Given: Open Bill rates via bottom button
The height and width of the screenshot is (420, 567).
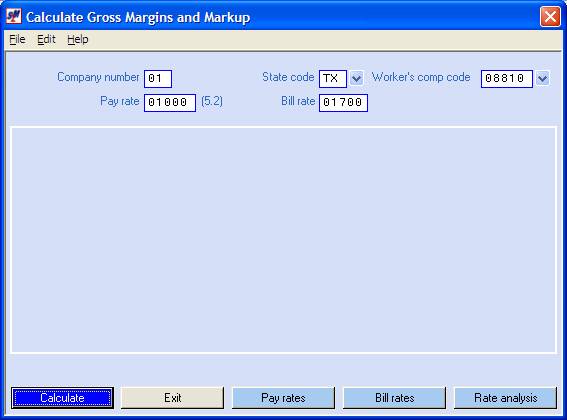Looking at the screenshot, I should click(x=394, y=398).
